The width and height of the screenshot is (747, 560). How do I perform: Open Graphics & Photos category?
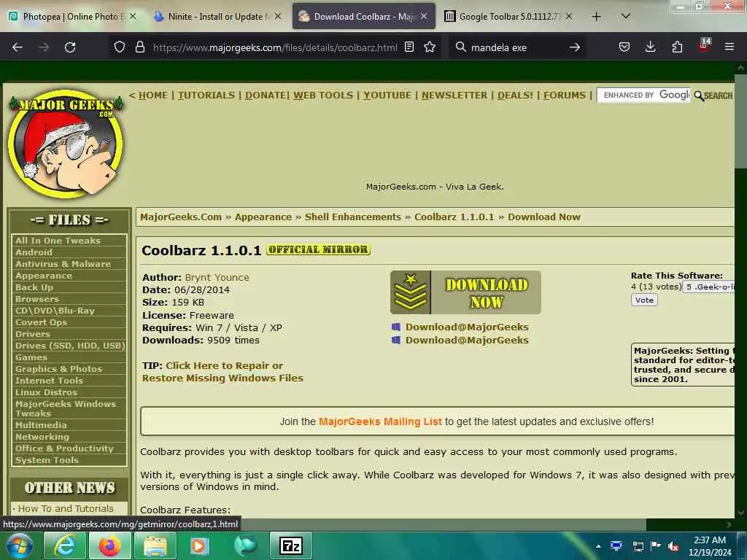pos(58,369)
